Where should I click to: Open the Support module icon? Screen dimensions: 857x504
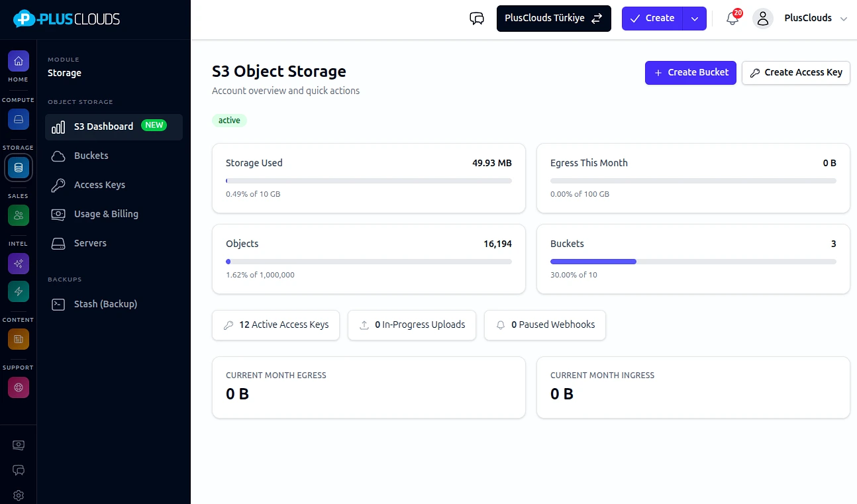[x=19, y=387]
